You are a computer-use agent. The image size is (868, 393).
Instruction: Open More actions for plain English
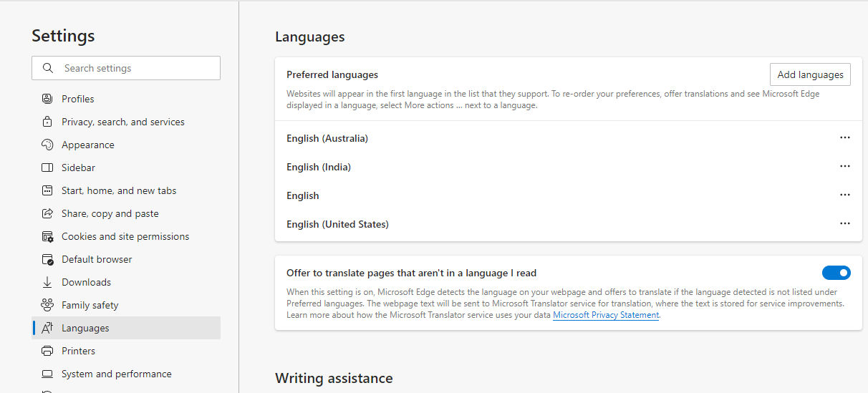click(845, 195)
